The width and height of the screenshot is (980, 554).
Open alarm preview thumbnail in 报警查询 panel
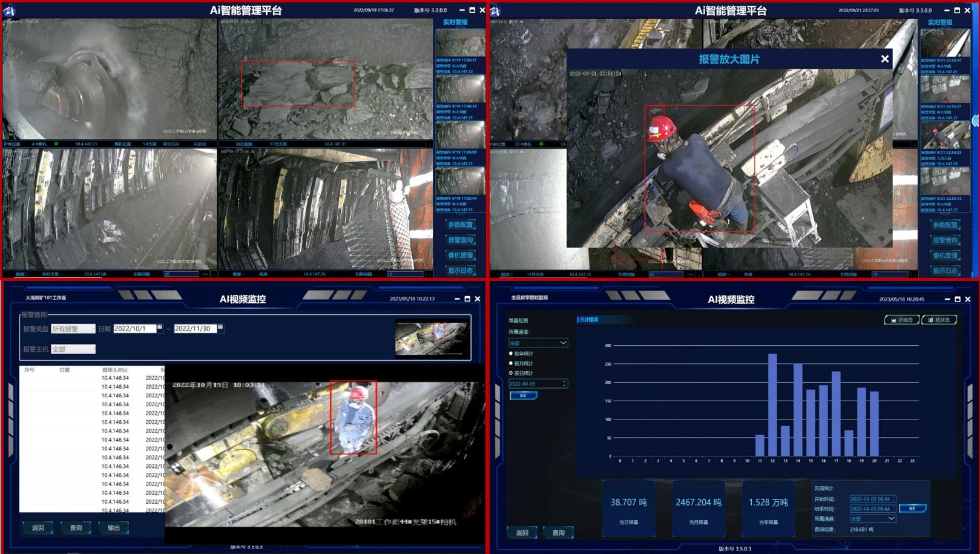432,338
